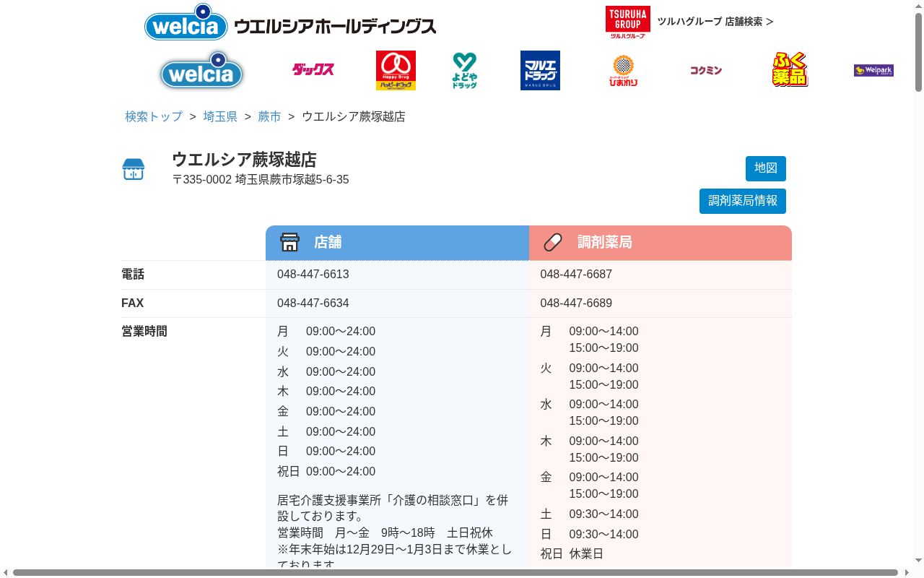Image resolution: width=924 pixels, height=578 pixels.
Task: Open the 地図 map button
Action: 766,168
